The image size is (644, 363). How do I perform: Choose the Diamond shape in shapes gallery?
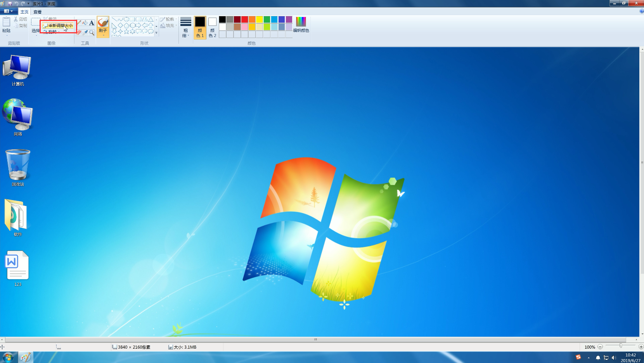click(121, 26)
